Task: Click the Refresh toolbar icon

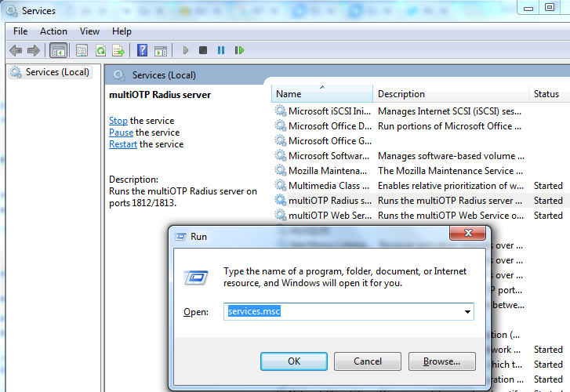Action: 100,50
